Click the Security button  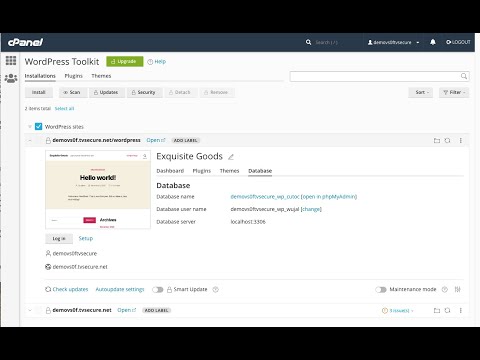click(x=144, y=92)
